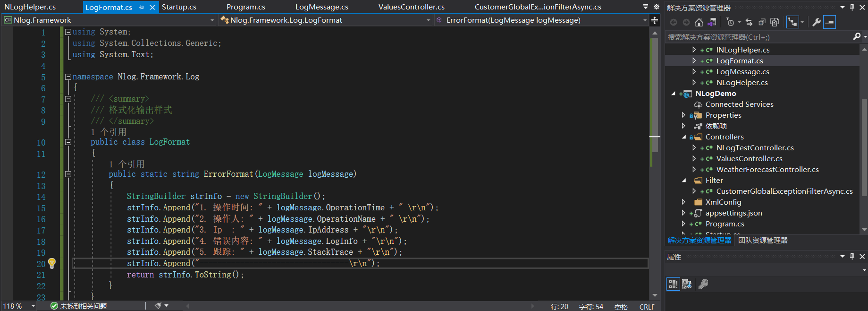Image resolution: width=868 pixels, height=311 pixels.
Task: Collapse the NLogDemo project node
Action: coord(673,94)
